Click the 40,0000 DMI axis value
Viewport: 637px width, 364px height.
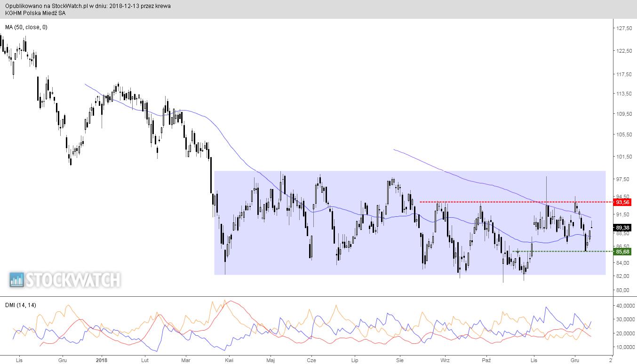[x=625, y=306]
